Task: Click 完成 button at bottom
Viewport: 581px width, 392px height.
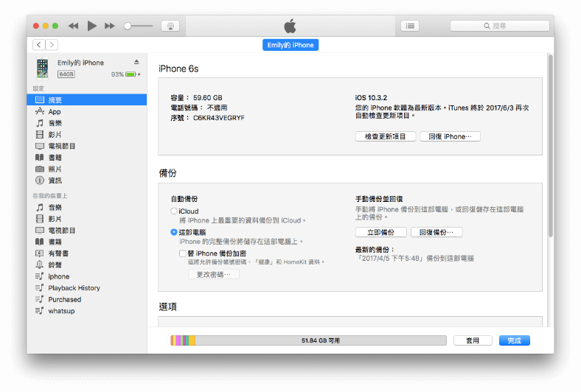Action: pyautogui.click(x=514, y=340)
